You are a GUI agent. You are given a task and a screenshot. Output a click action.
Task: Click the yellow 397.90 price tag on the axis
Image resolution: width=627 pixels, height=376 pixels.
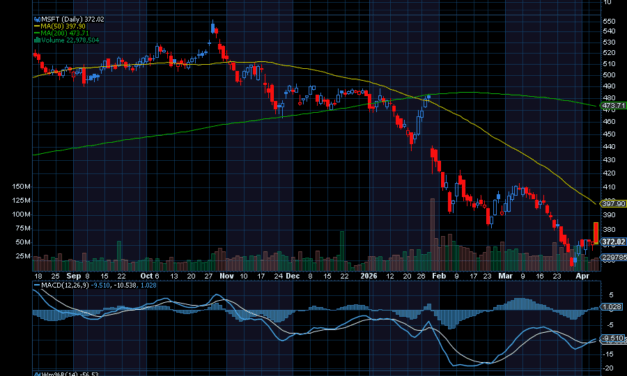click(x=613, y=204)
